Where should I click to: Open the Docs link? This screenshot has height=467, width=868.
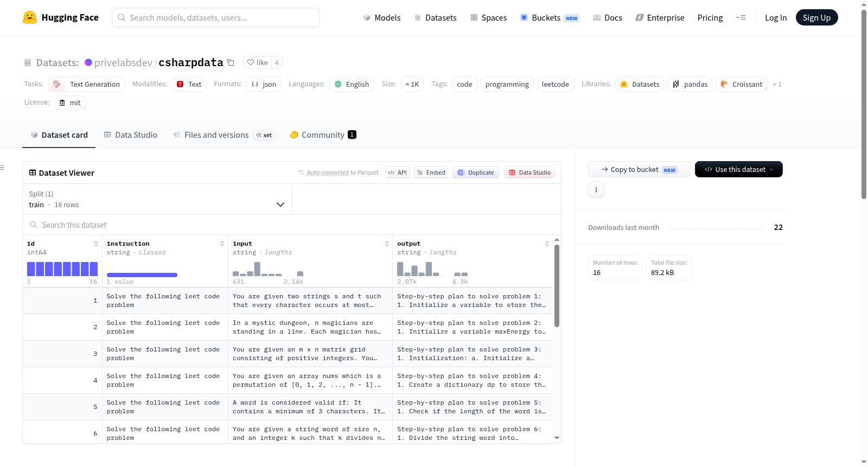coord(608,17)
